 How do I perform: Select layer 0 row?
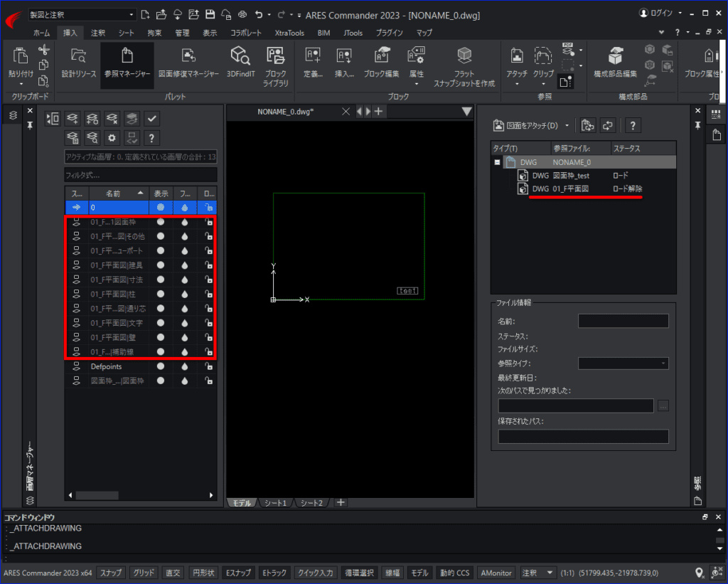[141, 207]
